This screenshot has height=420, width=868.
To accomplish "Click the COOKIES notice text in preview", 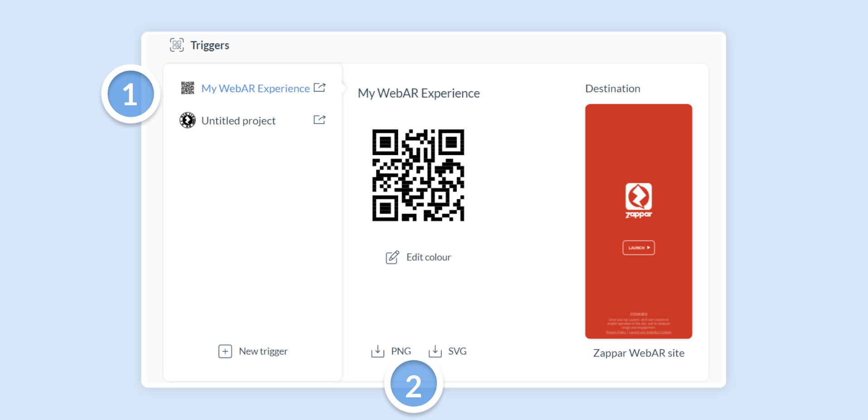I will click(x=639, y=323).
